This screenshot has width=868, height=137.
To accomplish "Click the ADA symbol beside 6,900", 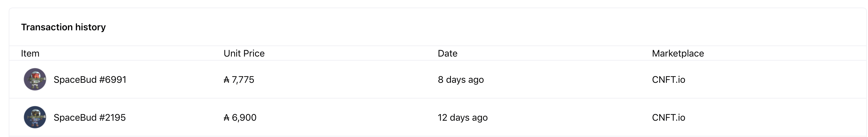I will (226, 117).
